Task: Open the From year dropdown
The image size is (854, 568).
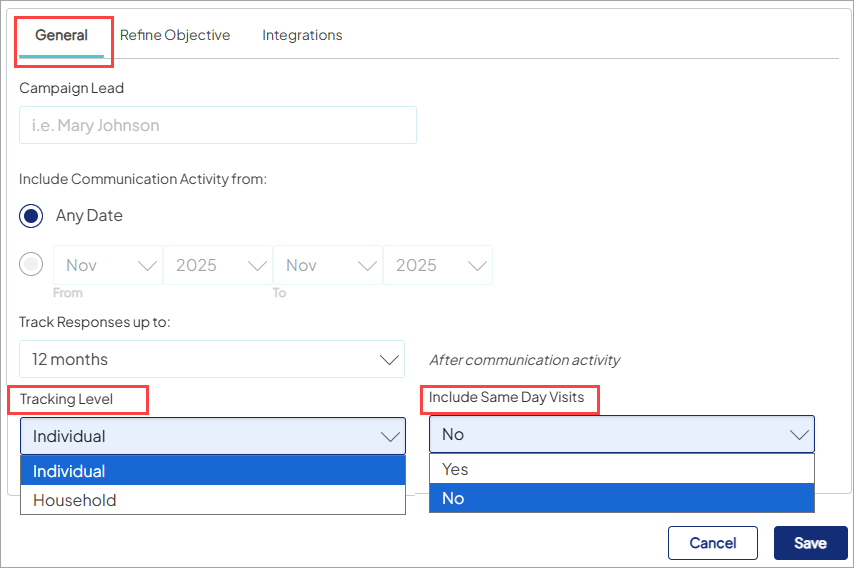Action: [x=218, y=265]
